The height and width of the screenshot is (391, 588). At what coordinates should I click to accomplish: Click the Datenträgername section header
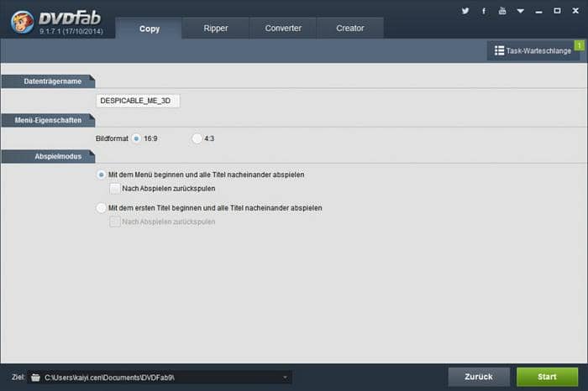point(48,81)
